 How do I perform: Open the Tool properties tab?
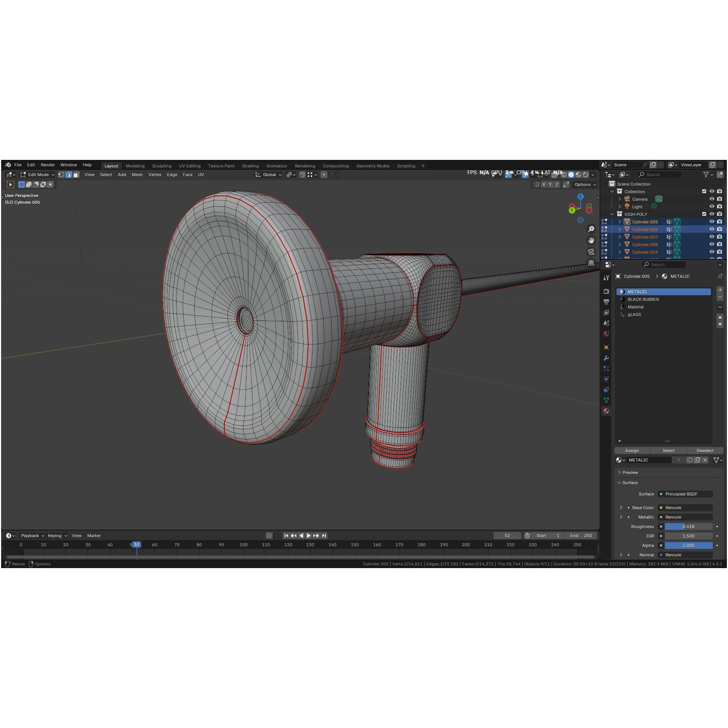607,278
